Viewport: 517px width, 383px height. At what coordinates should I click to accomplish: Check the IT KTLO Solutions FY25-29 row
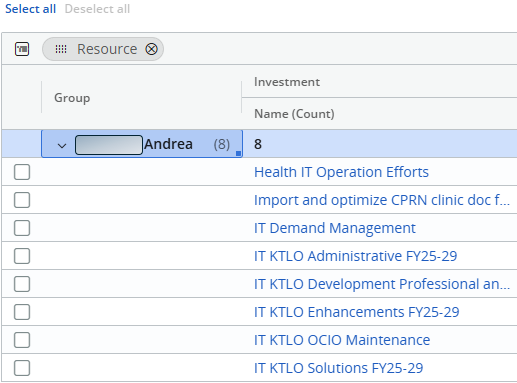[x=22, y=368]
